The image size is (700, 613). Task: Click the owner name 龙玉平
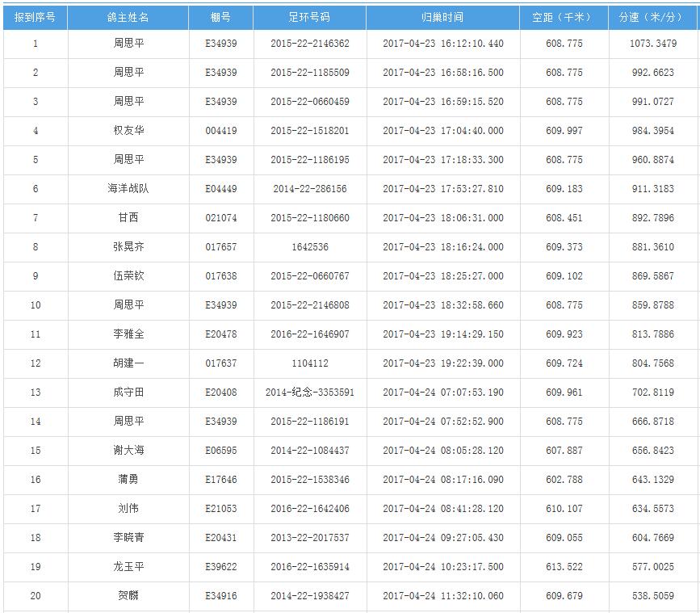tap(128, 567)
